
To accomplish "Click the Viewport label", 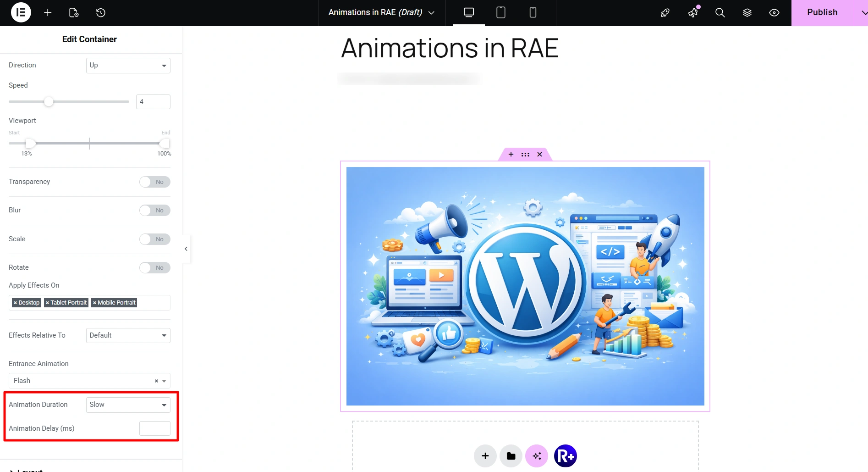I will click(x=22, y=121).
